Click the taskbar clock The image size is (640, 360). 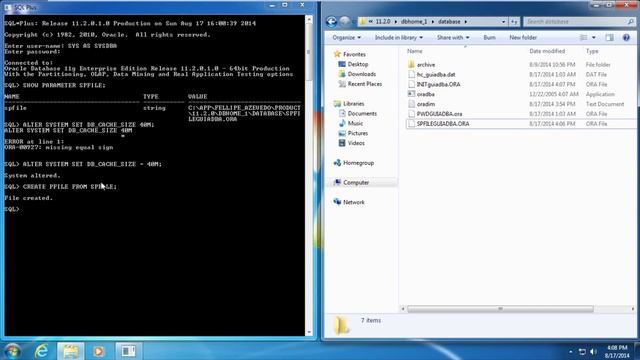[617, 351]
